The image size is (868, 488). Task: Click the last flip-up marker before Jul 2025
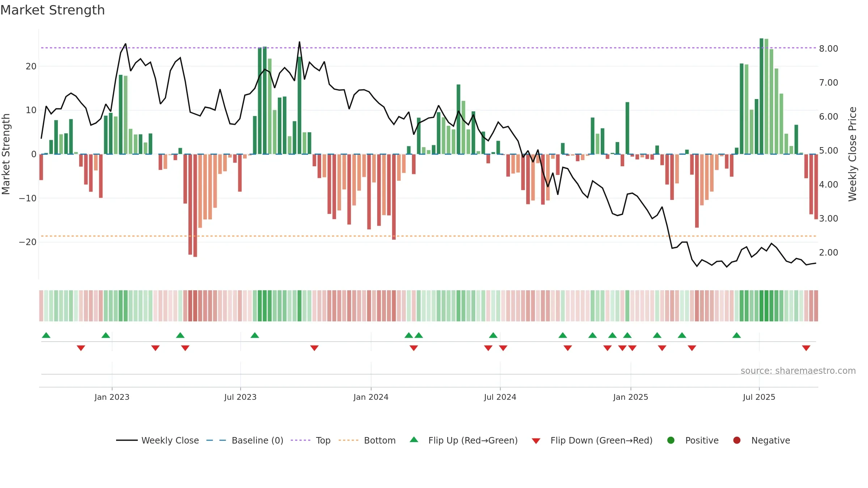tap(737, 335)
